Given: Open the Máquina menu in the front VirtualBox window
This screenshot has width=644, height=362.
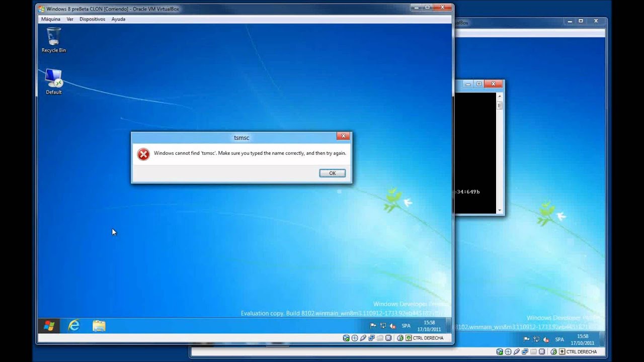Looking at the screenshot, I should (50, 19).
